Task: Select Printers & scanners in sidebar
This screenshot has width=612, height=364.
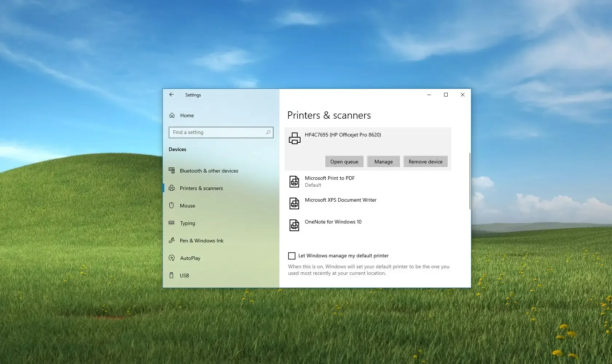Action: pyautogui.click(x=202, y=188)
